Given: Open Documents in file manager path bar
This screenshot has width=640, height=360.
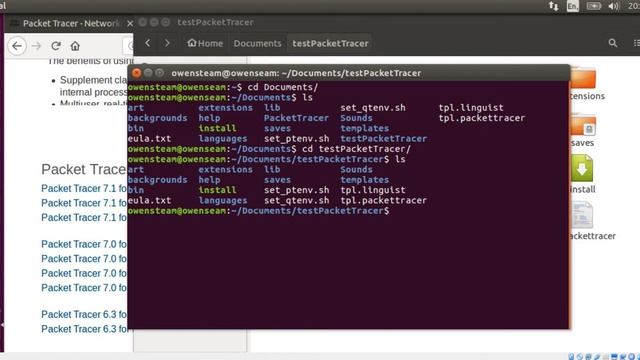Looking at the screenshot, I should coord(258,43).
